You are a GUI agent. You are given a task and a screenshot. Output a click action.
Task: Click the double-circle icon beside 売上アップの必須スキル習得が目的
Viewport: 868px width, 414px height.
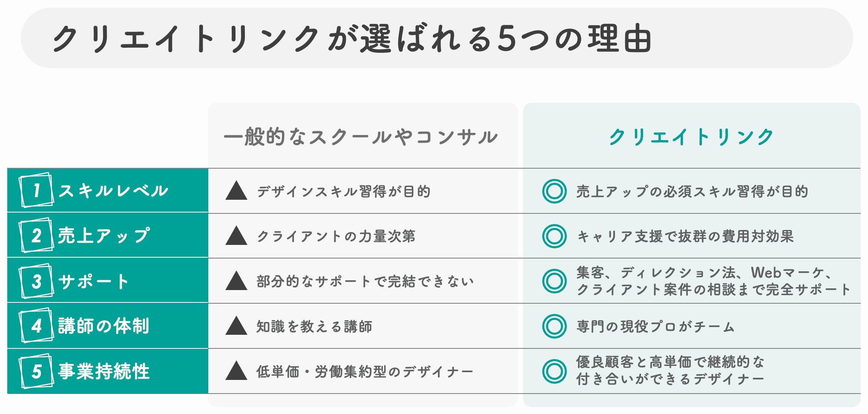554,191
